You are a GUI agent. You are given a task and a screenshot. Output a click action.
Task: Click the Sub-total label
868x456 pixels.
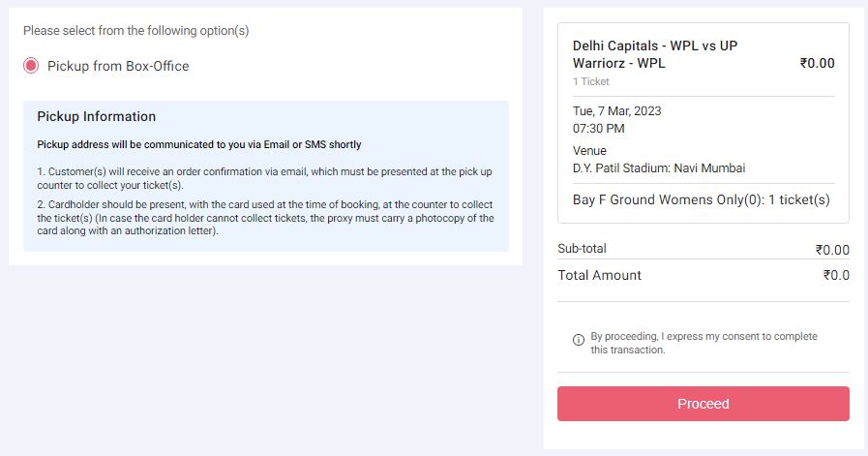click(x=582, y=248)
